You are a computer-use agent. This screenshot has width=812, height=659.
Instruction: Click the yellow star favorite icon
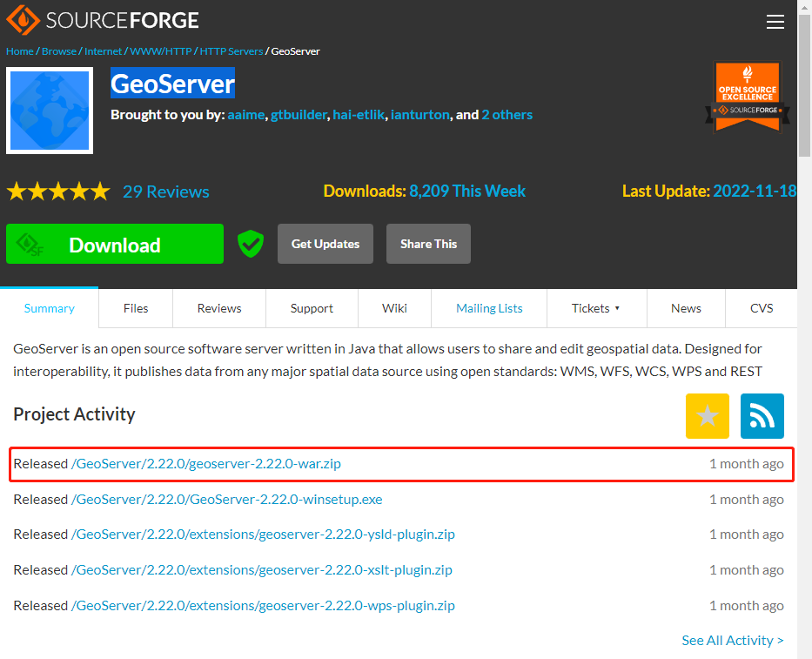point(707,416)
